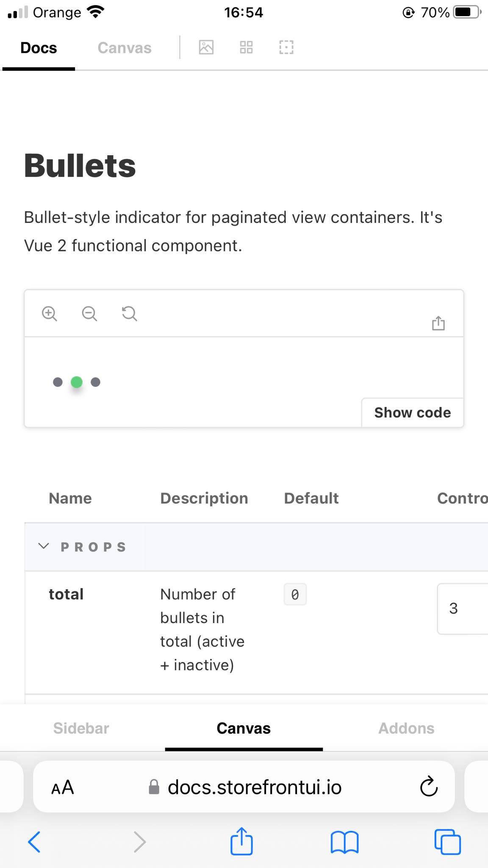488x868 pixels.
Task: Reset zoom in the preview toolbar
Action: coord(129,314)
